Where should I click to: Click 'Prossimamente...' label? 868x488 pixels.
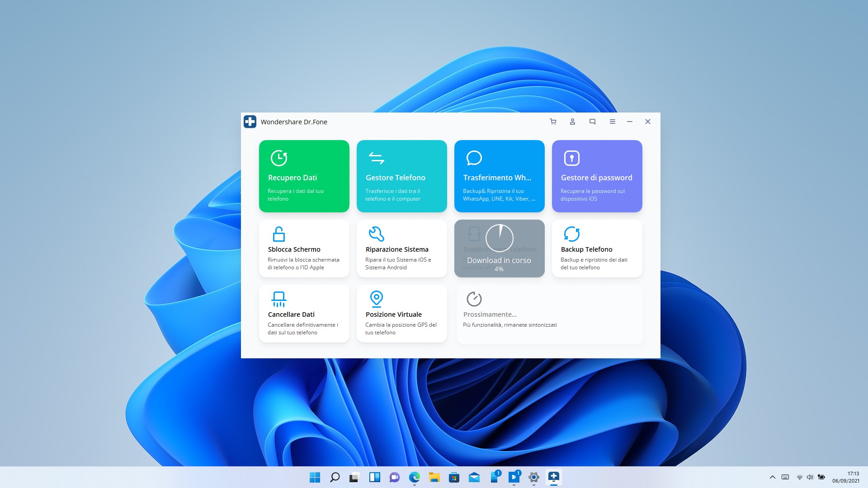[x=490, y=314]
